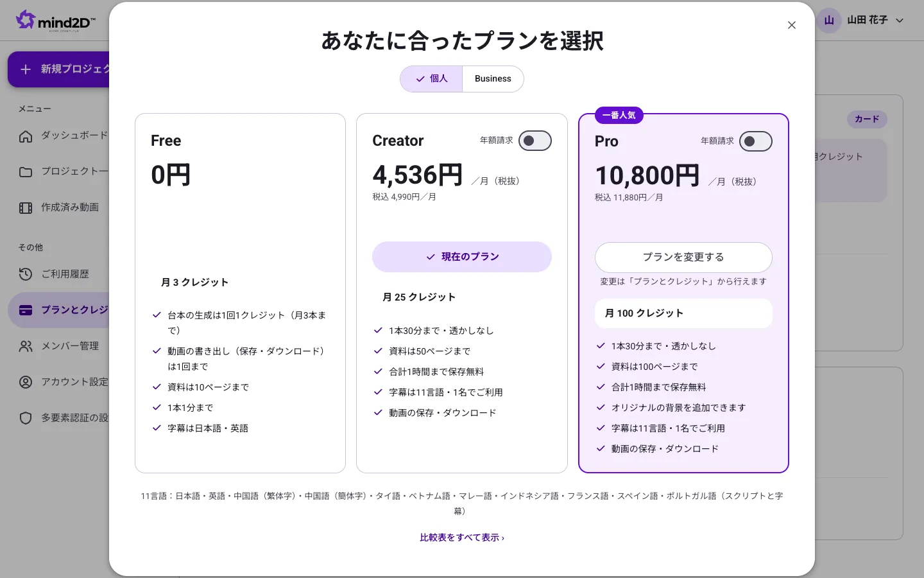This screenshot has height=578, width=924.
Task: Select the 個人 plan tab
Action: pyautogui.click(x=431, y=79)
